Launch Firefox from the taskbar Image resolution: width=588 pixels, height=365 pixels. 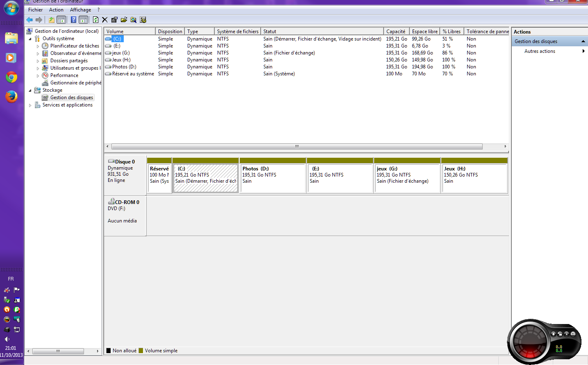pyautogui.click(x=11, y=97)
